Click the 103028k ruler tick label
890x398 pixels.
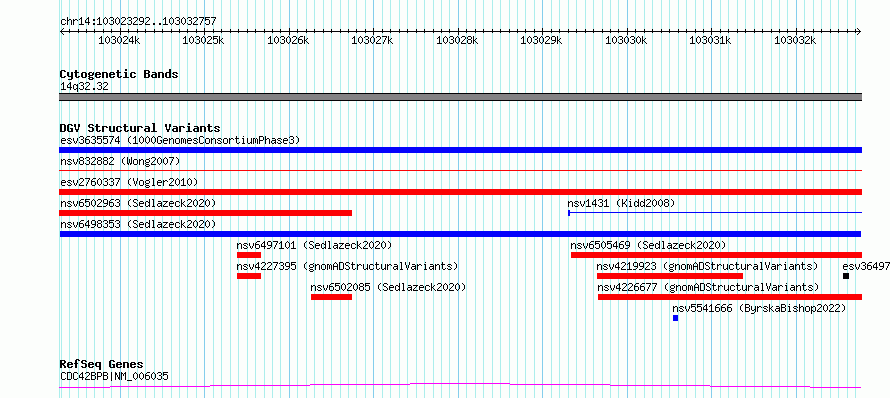point(456,40)
